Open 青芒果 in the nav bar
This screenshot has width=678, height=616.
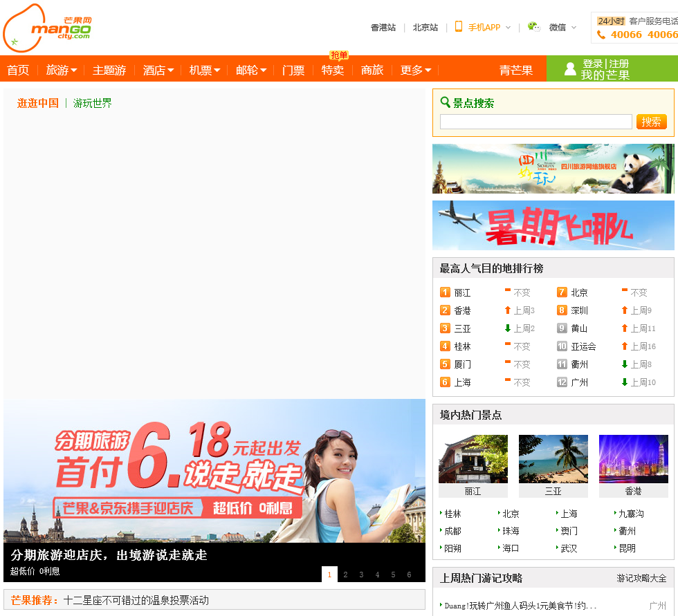click(x=516, y=70)
